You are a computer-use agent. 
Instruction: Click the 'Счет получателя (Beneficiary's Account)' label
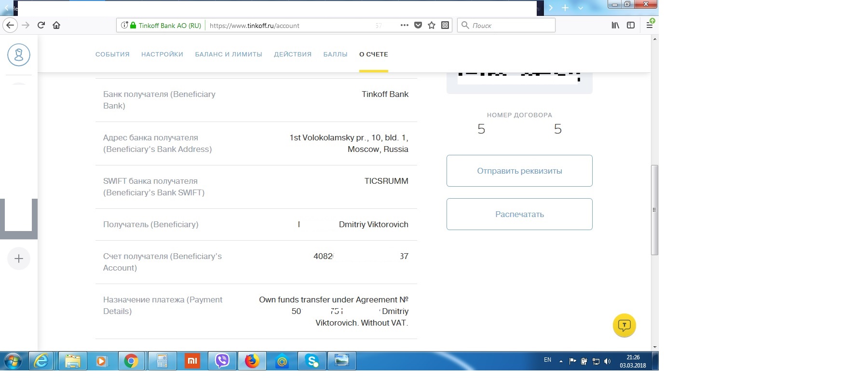pyautogui.click(x=163, y=262)
